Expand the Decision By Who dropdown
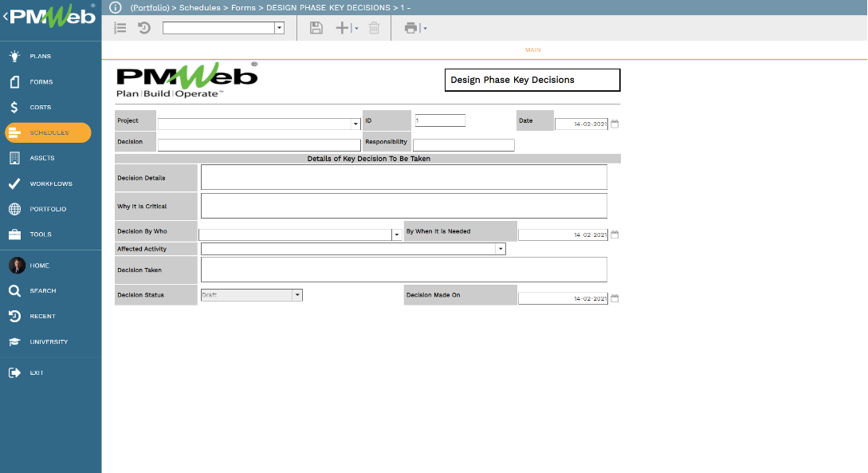This screenshot has width=868, height=473. tap(396, 235)
